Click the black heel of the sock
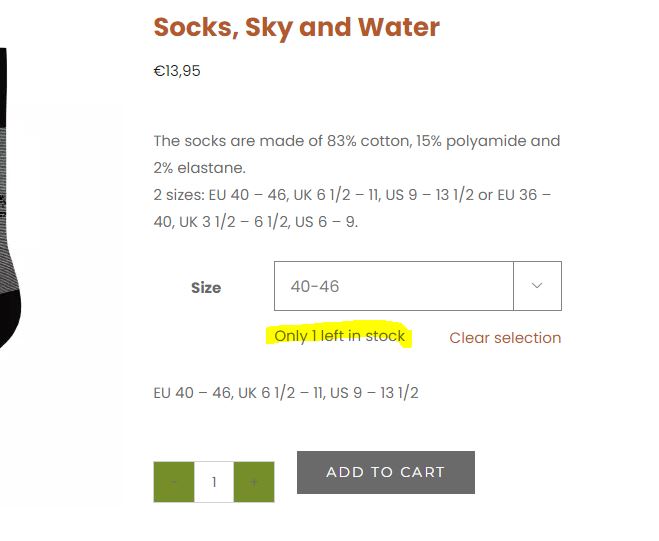Image resolution: width=659 pixels, height=541 pixels. [x=10, y=320]
